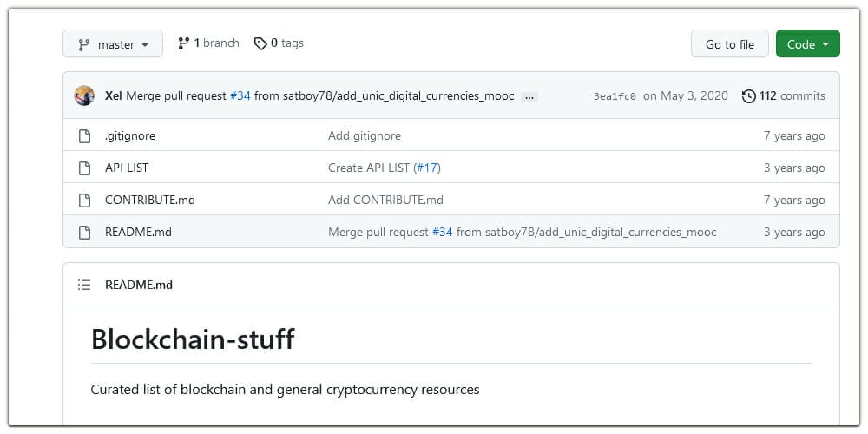Open the Xel author link
The height and width of the screenshot is (434, 868).
113,95
